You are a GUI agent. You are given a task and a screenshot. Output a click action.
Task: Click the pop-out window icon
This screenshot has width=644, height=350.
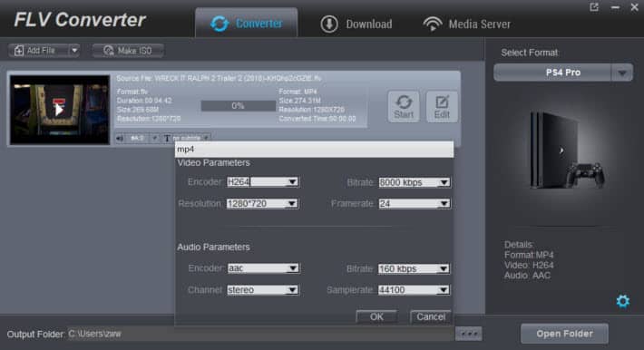tap(594, 7)
